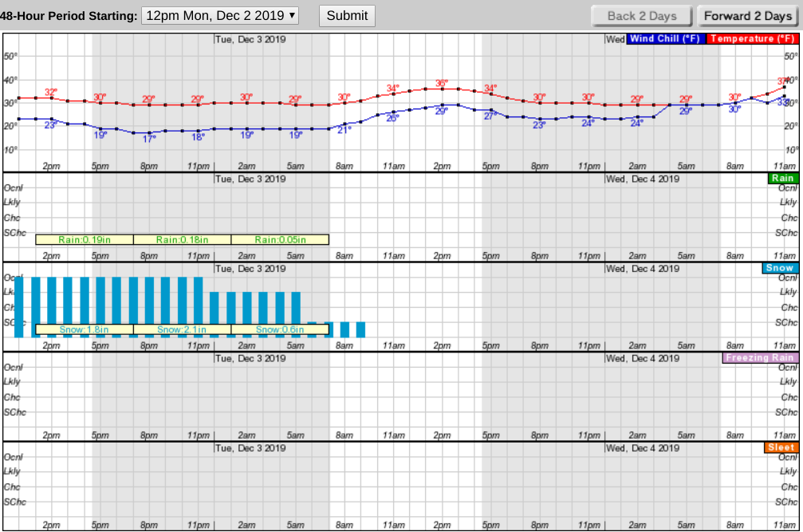Select the Rain:0.18in accumulation box
Image resolution: width=803 pixels, height=532 pixels.
182,239
